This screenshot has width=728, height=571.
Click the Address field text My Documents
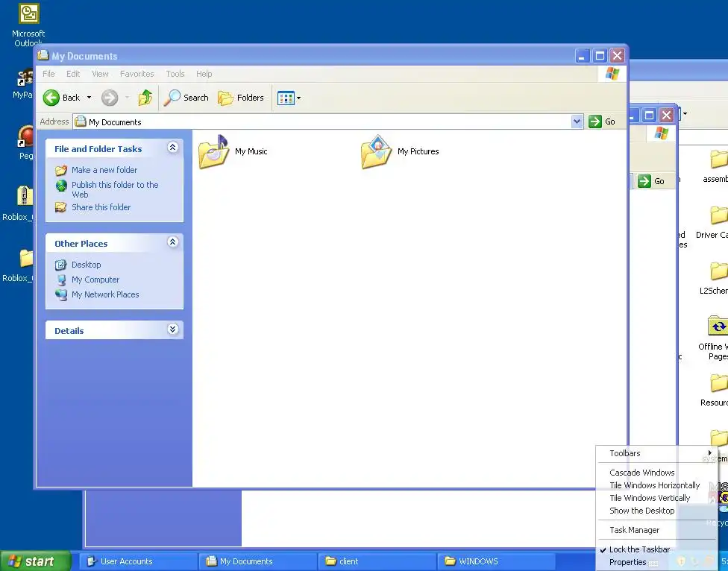(115, 122)
